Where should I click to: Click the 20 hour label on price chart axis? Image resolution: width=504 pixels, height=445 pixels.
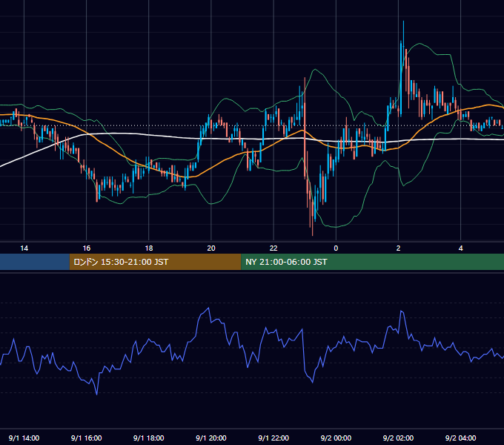click(x=211, y=248)
